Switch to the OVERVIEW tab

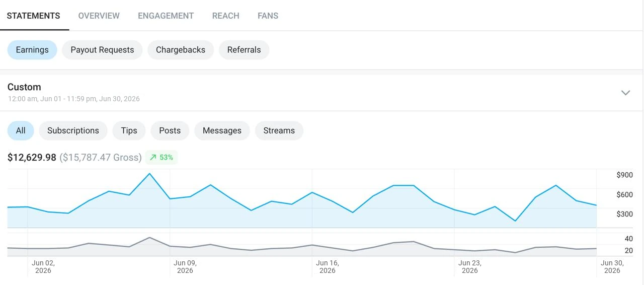(99, 16)
